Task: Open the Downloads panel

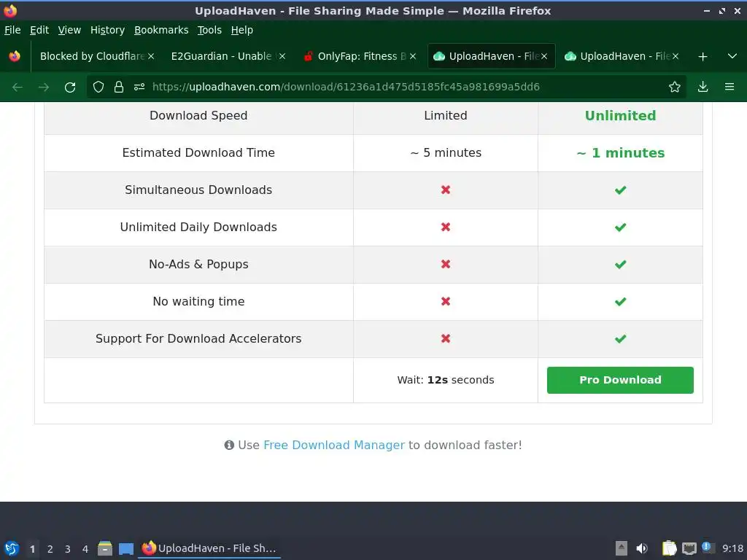Action: 703,87
